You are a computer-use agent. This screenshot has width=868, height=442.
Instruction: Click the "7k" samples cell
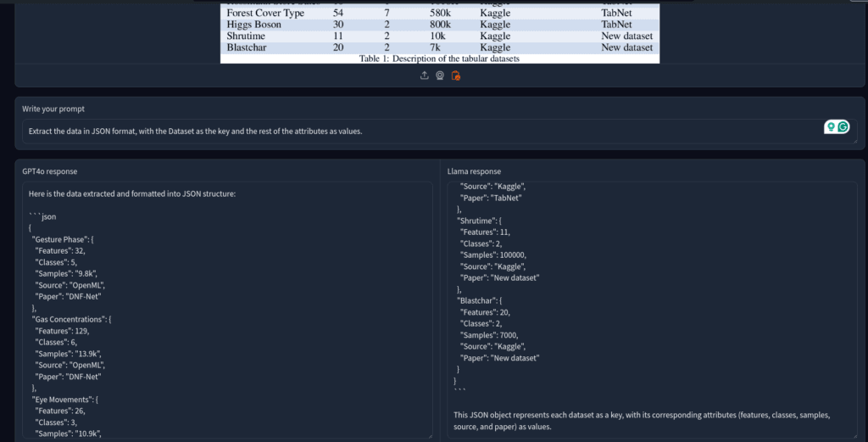(435, 48)
